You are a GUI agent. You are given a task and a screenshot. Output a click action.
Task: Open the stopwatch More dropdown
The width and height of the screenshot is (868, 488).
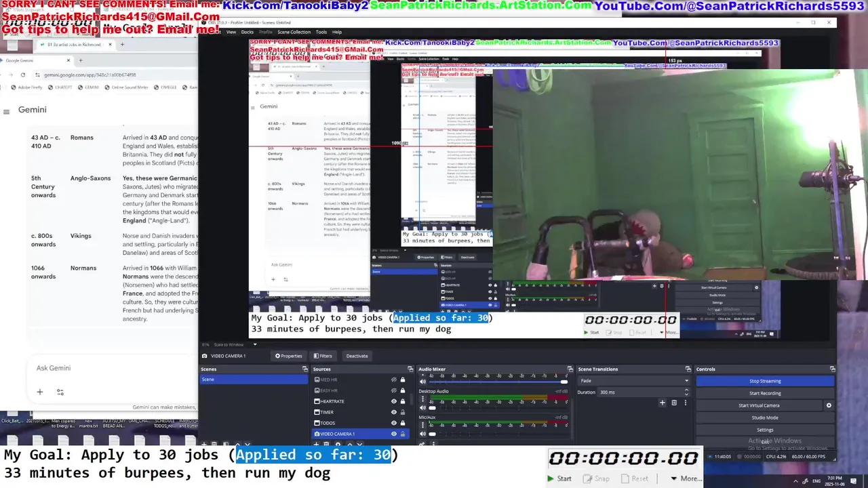coord(686,479)
